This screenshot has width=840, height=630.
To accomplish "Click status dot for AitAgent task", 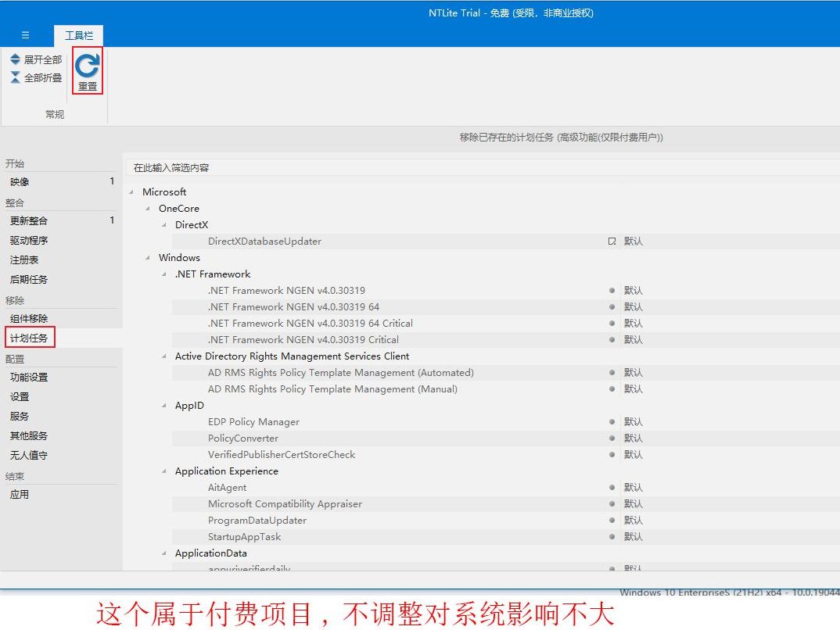I will (612, 488).
